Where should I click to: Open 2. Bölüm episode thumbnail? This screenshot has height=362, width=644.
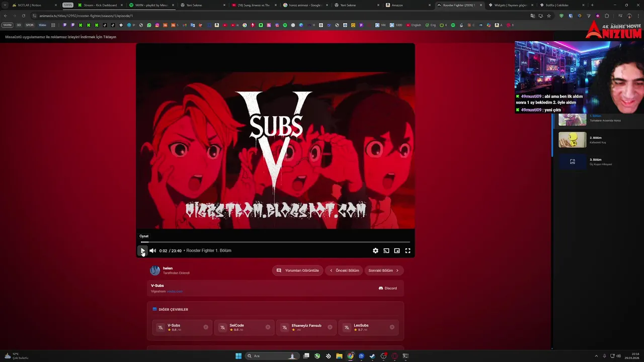coord(573,140)
